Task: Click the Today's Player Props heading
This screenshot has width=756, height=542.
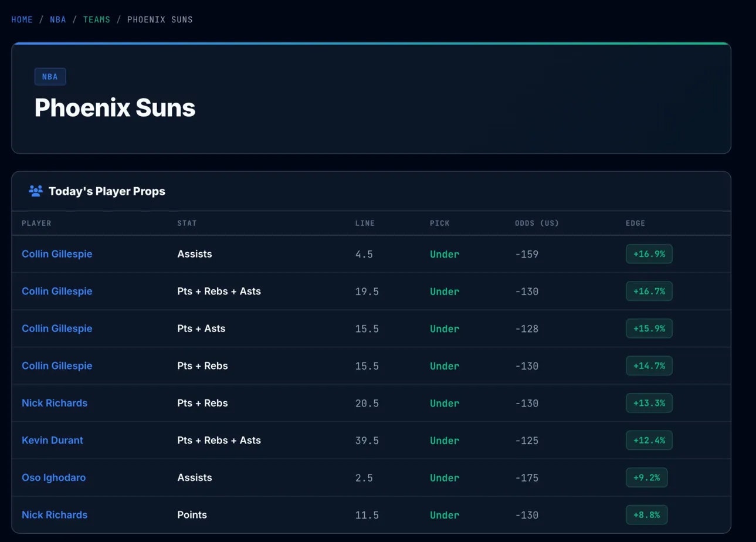Action: coord(107,191)
